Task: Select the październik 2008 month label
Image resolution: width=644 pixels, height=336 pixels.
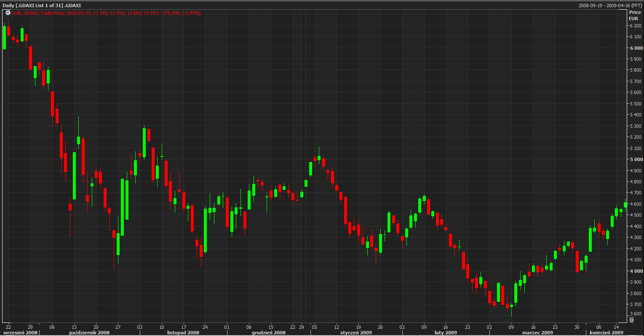Action: pyautogui.click(x=89, y=333)
